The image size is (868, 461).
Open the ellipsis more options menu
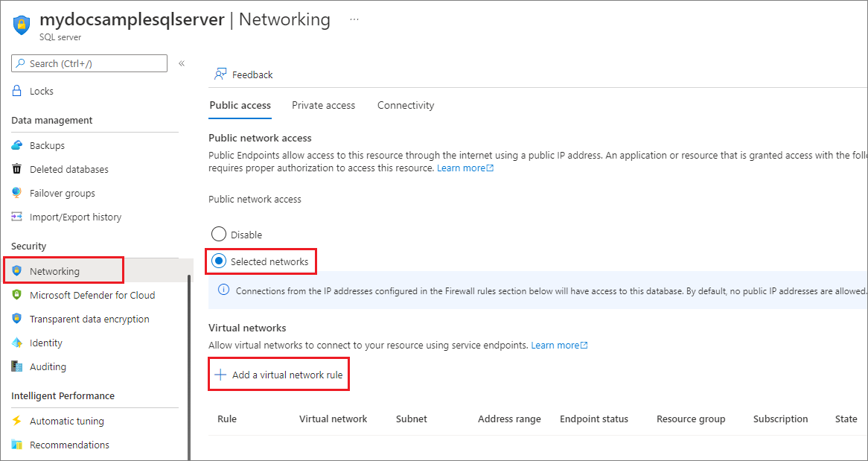point(354,19)
